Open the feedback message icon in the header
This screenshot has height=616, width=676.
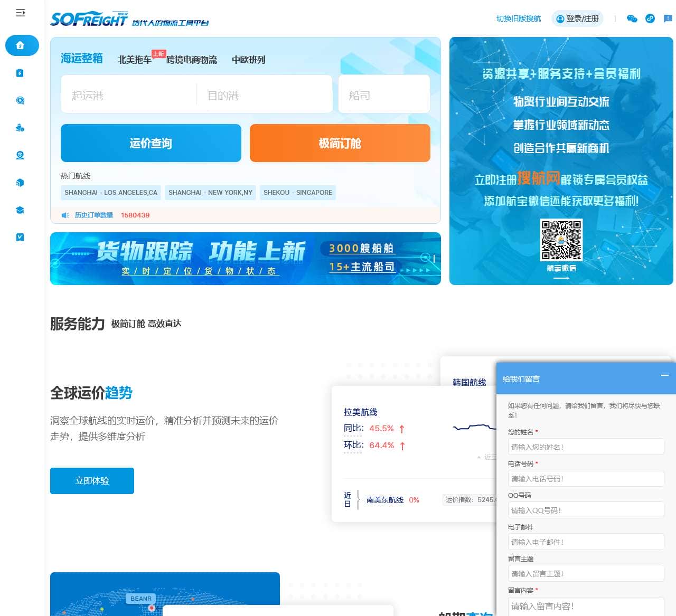[x=668, y=18]
